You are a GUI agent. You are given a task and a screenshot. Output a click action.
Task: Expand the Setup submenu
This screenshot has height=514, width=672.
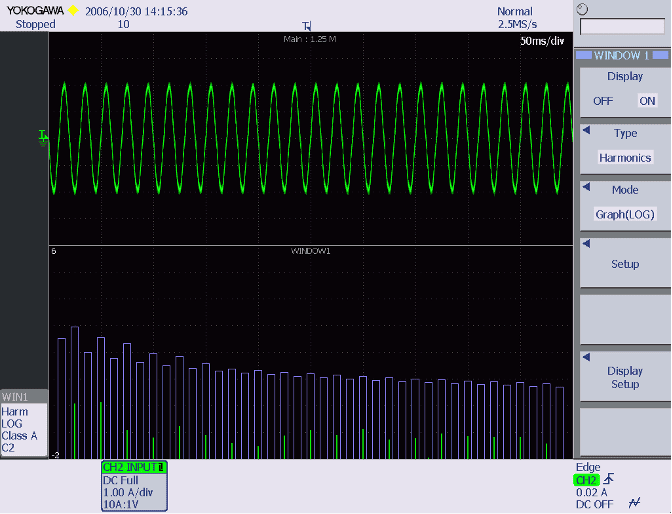(625, 265)
